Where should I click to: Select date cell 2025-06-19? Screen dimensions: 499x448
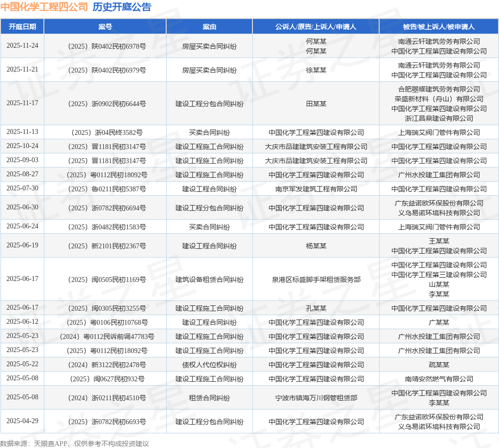22,245
